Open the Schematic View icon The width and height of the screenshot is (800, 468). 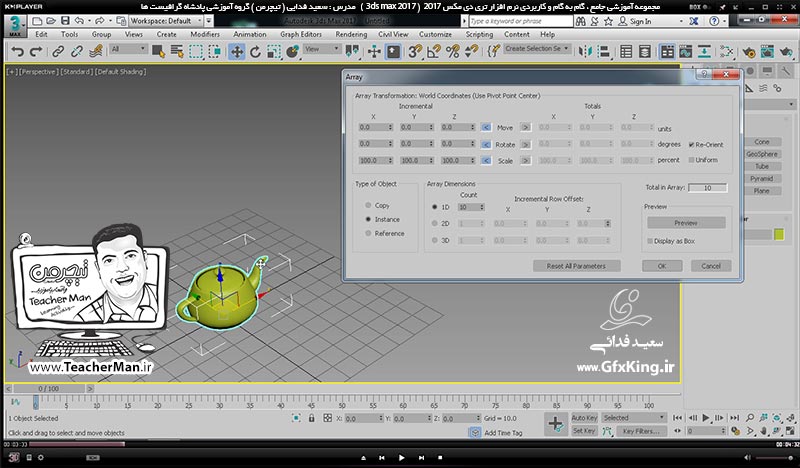tap(705, 52)
